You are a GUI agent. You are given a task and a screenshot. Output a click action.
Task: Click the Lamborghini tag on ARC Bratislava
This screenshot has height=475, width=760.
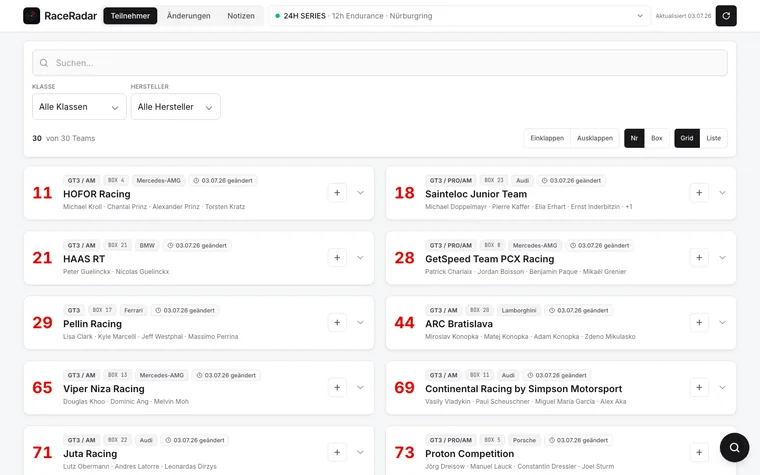pos(519,310)
